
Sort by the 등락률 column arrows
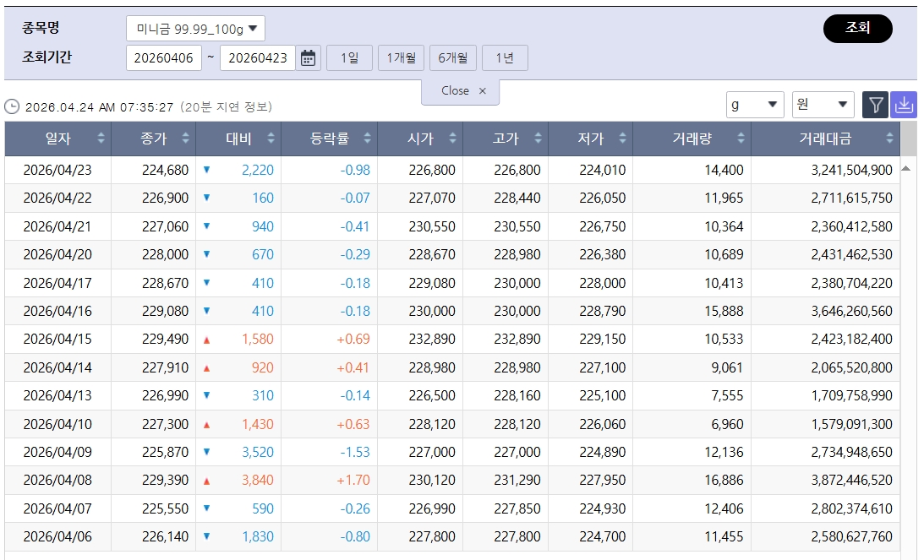367,139
